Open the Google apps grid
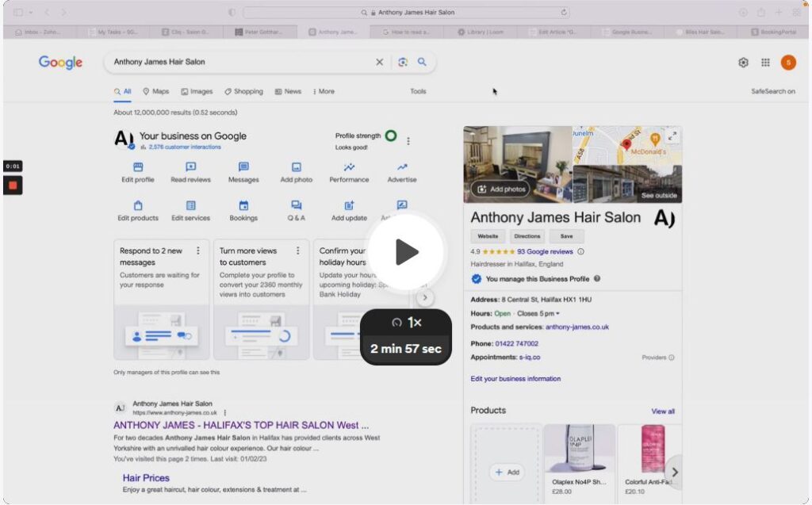Image resolution: width=812 pixels, height=505 pixels. click(x=765, y=63)
